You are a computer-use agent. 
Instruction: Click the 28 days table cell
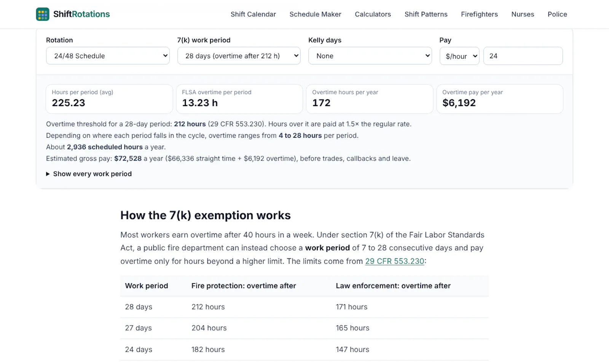[x=139, y=307]
